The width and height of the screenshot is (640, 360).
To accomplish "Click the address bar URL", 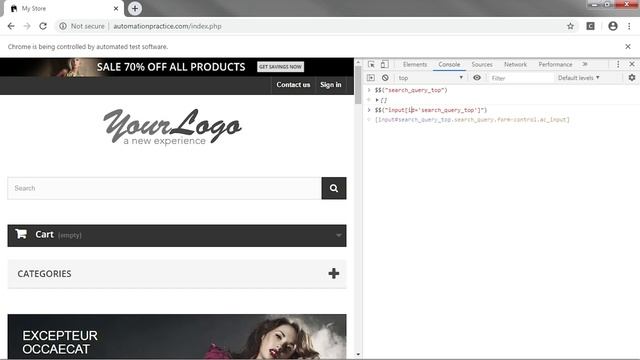I will point(167,26).
